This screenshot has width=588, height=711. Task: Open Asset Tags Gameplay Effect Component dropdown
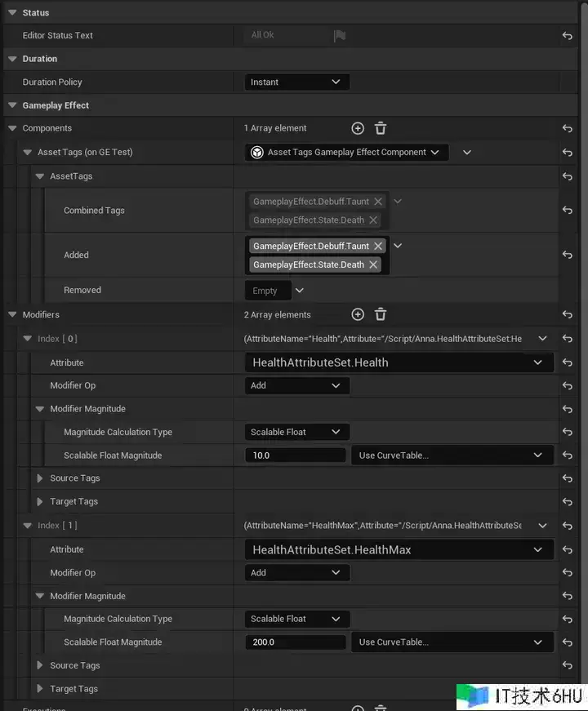(346, 153)
